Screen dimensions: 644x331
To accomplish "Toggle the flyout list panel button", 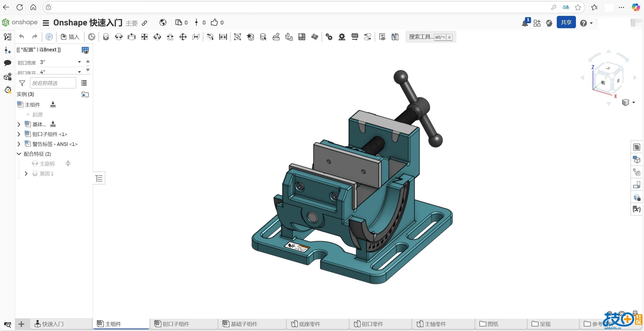I will click(x=99, y=178).
